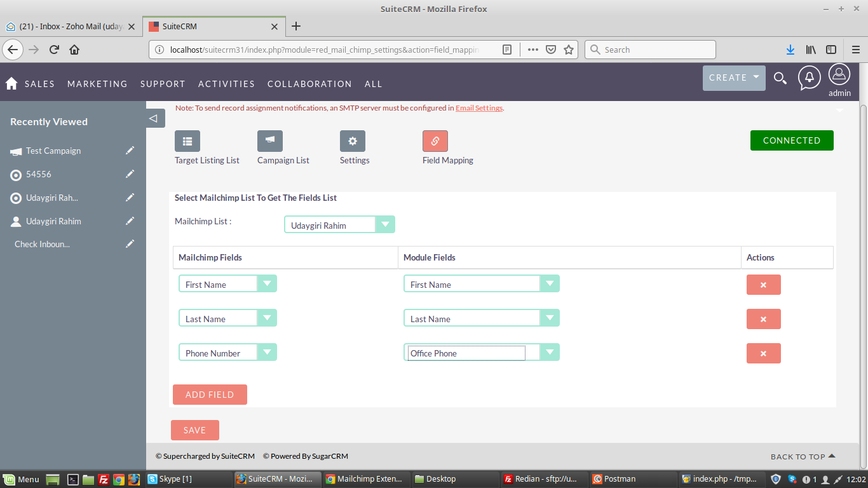This screenshot has width=868, height=488.
Task: Open the SALES menu
Action: click(39, 84)
